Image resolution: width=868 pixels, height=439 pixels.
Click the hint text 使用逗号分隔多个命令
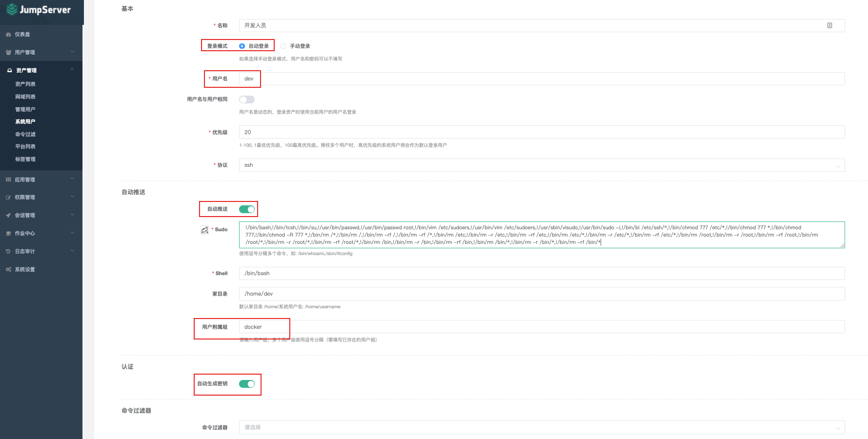[296, 254]
